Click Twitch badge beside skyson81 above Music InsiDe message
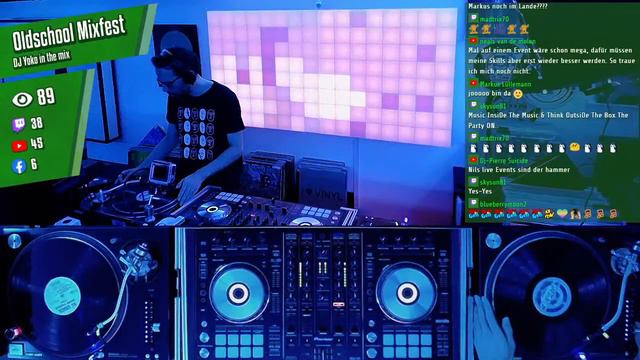 click(473, 105)
